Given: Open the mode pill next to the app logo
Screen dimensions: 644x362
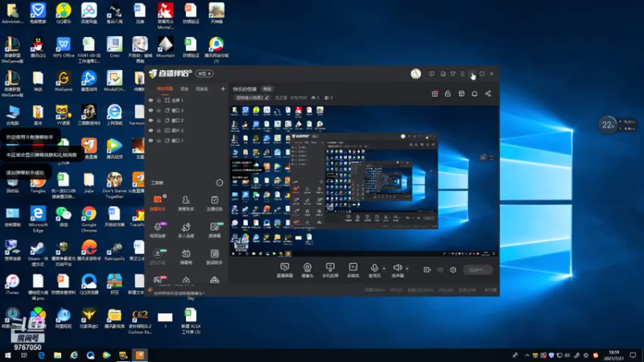Looking at the screenshot, I should (x=204, y=73).
